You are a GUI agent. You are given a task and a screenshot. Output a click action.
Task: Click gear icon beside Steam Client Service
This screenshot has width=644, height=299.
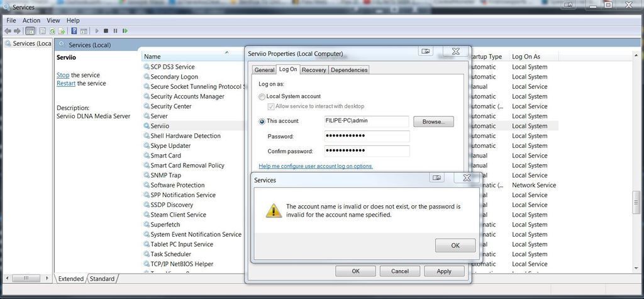(x=147, y=215)
